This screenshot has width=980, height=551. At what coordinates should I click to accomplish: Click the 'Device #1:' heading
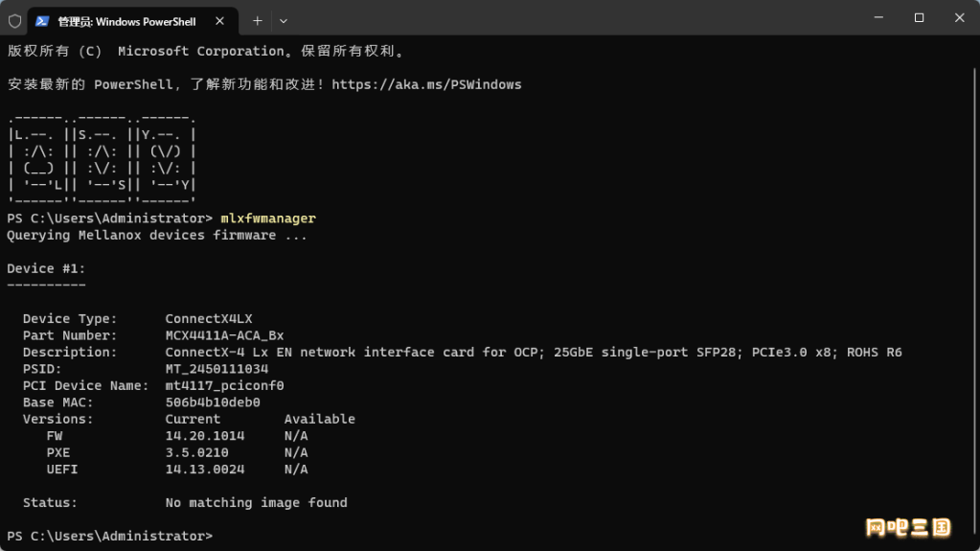click(46, 268)
